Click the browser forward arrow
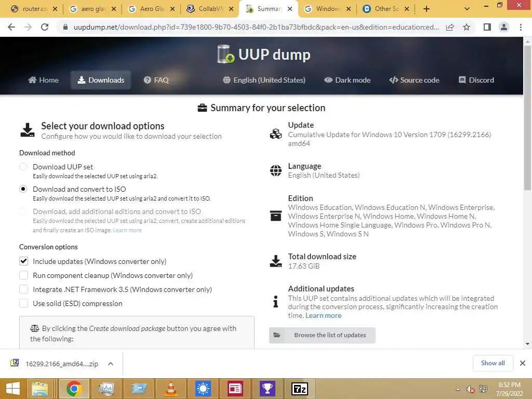Image resolution: width=532 pixels, height=399 pixels. pyautogui.click(x=28, y=27)
